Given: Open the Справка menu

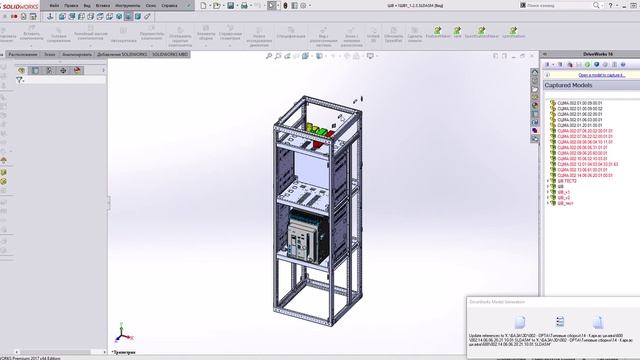Looking at the screenshot, I should coord(169,6).
